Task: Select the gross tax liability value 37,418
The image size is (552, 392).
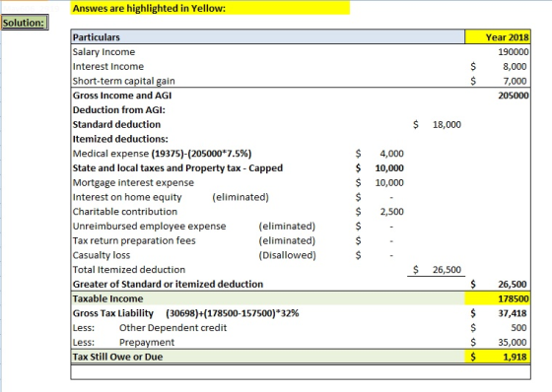Action: click(513, 313)
